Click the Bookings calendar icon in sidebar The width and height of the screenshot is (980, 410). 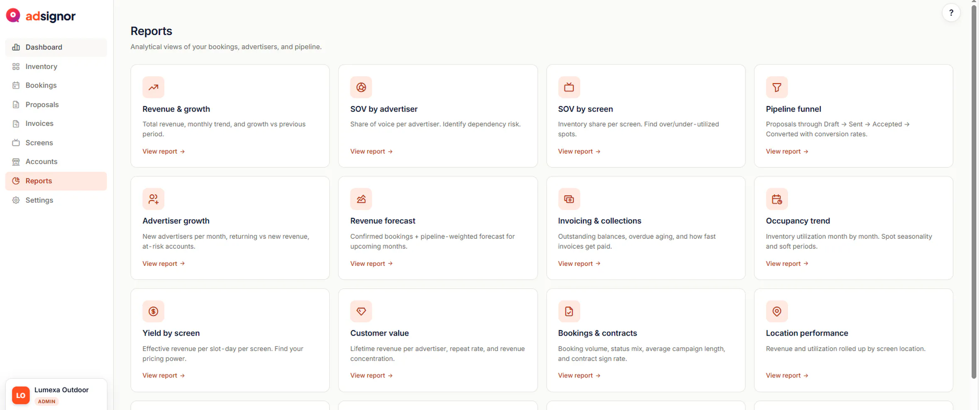pos(16,85)
